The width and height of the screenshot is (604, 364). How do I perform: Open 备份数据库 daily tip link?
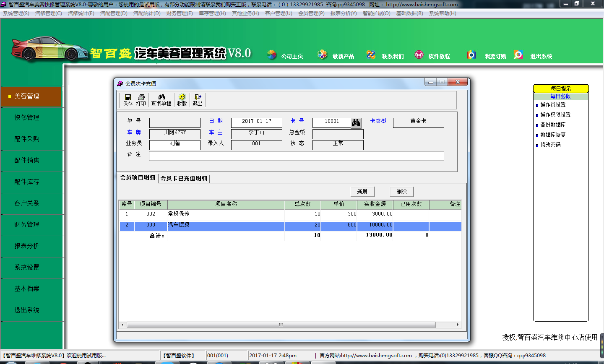[x=553, y=125]
